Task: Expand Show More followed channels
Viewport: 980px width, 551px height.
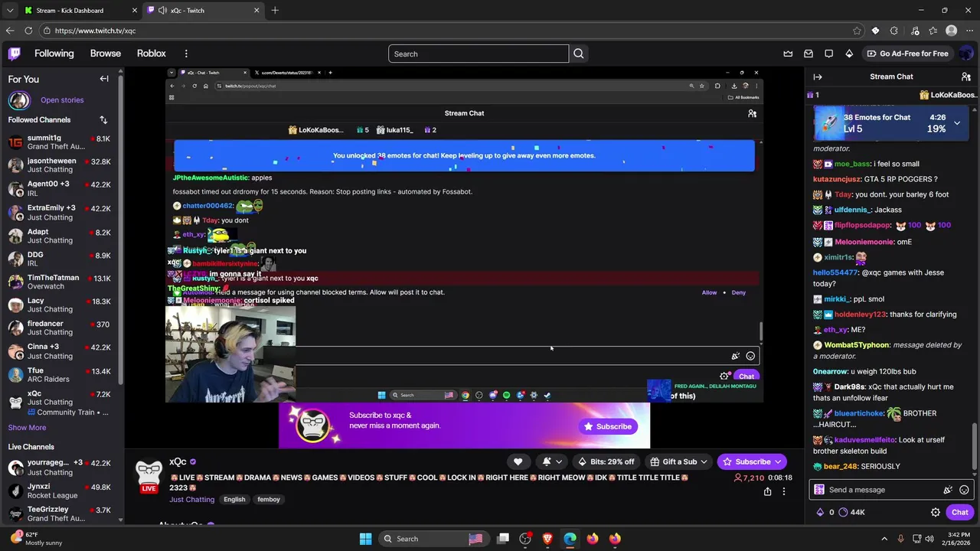Action: click(x=27, y=428)
